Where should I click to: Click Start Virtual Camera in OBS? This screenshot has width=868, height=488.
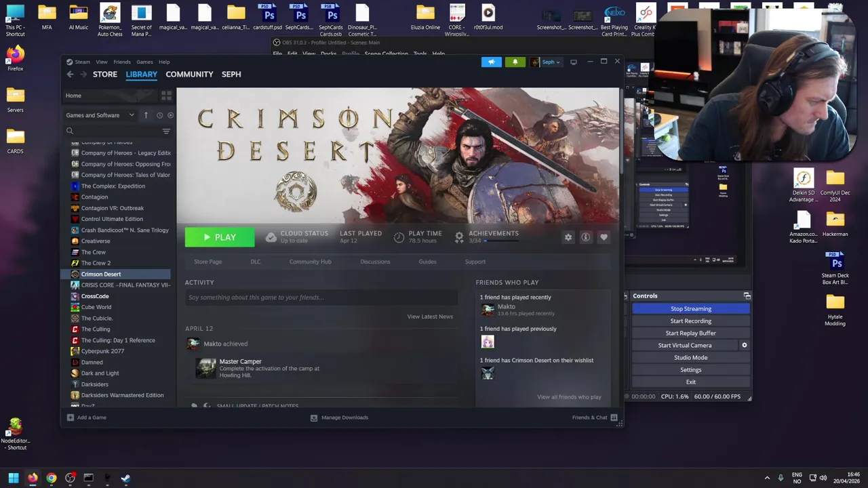tap(685, 346)
